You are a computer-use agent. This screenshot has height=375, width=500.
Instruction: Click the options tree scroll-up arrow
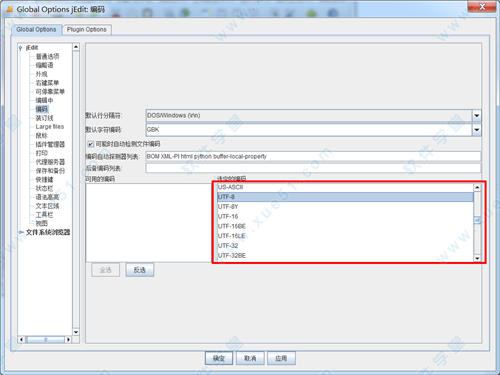76,47
